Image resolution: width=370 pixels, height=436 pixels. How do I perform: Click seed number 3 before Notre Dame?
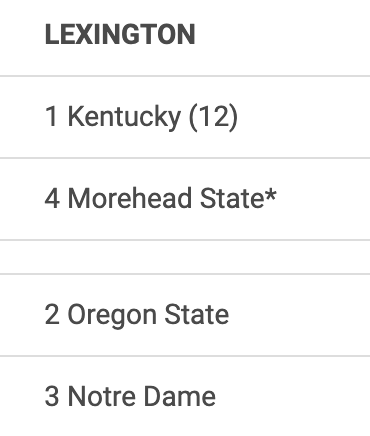pos(52,396)
